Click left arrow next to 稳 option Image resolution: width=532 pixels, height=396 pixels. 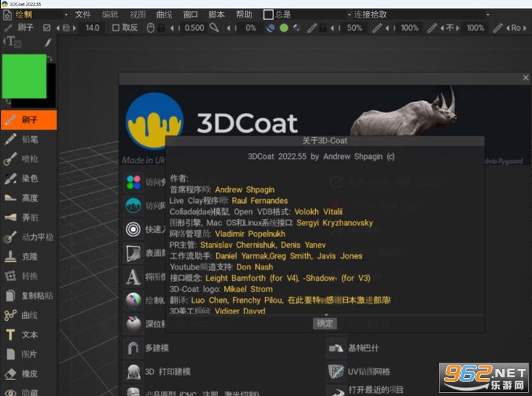tap(58, 28)
